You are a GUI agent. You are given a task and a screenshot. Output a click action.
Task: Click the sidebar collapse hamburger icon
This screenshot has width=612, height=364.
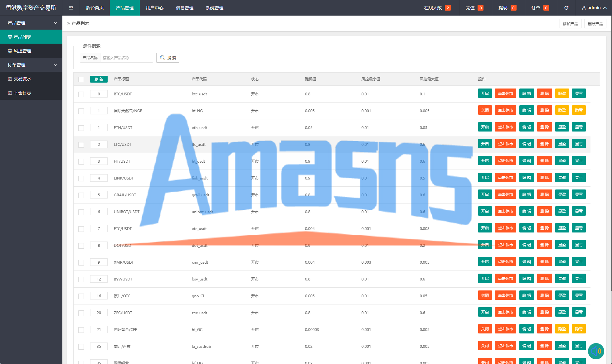tap(71, 8)
